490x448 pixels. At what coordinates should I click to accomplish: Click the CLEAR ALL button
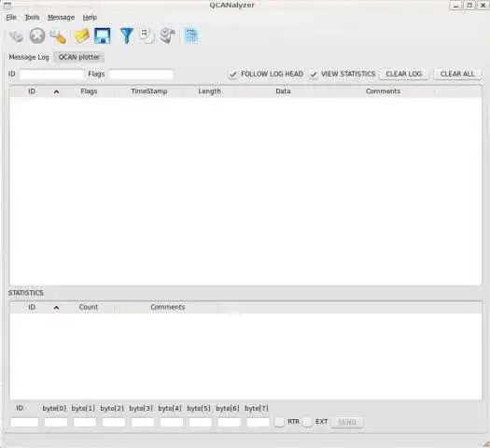(x=457, y=74)
